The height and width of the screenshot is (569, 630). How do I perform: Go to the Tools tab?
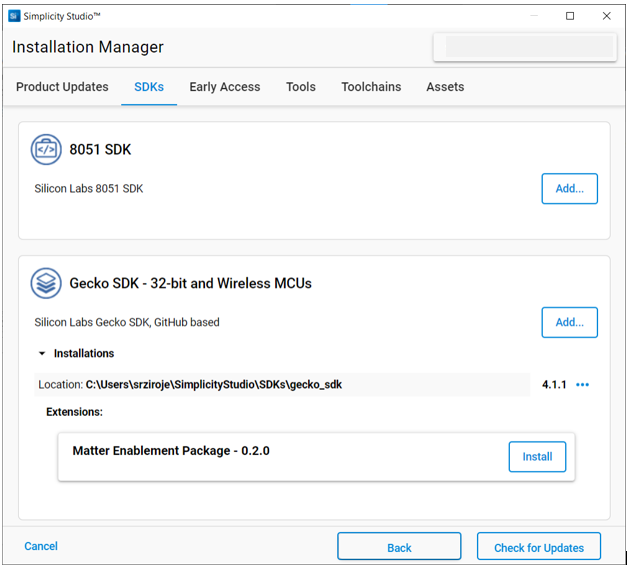[x=301, y=87]
